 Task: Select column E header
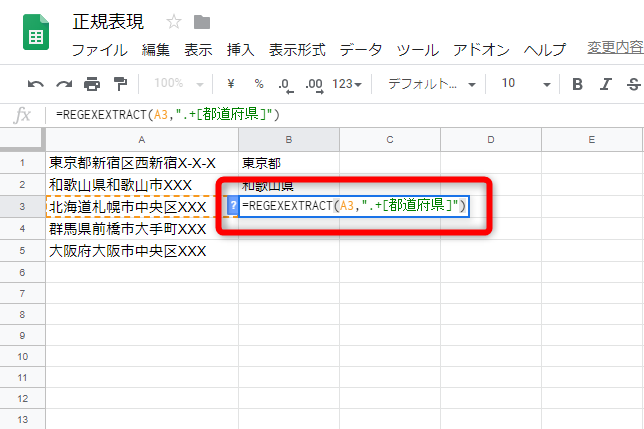pyautogui.click(x=592, y=140)
